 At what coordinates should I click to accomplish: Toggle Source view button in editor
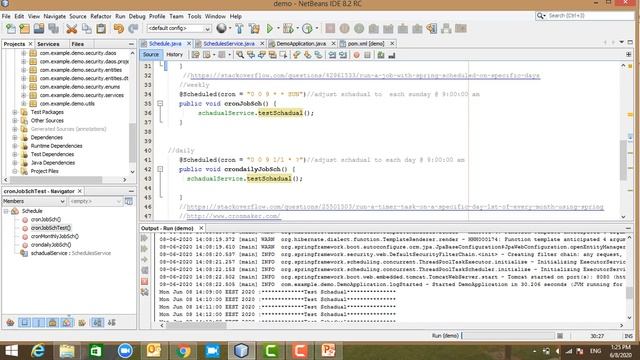click(x=151, y=55)
